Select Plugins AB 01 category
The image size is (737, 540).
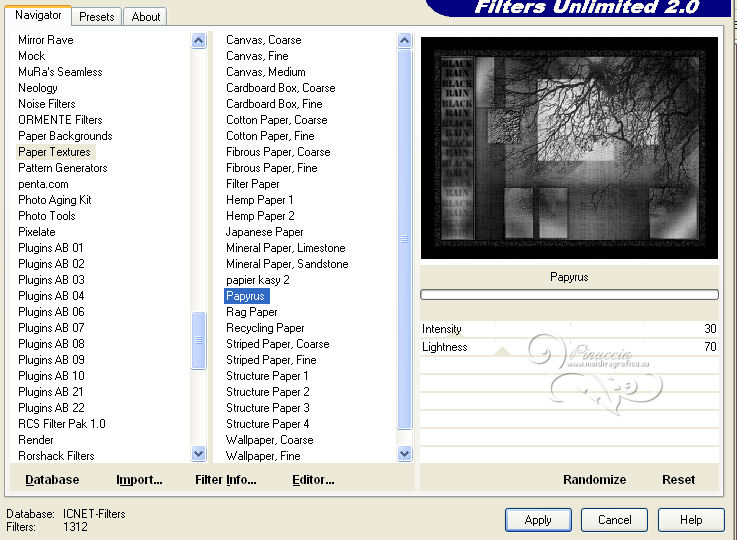(51, 248)
